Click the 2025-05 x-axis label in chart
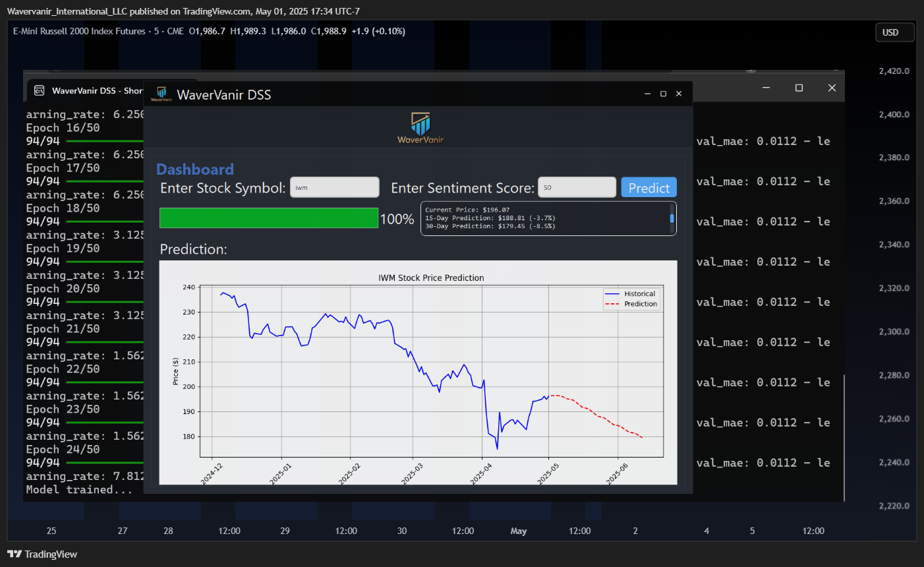The height and width of the screenshot is (567, 924). click(548, 473)
